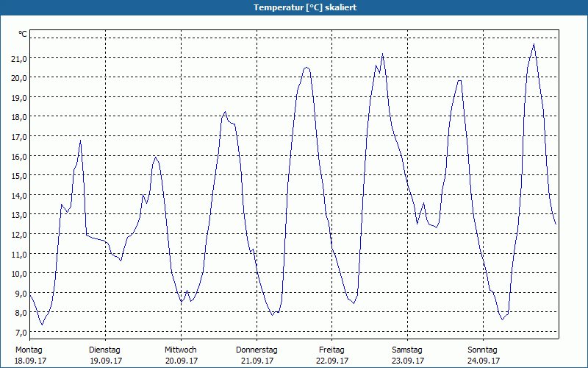Click the Thursday peak near 20.5 degrees

(x=306, y=68)
